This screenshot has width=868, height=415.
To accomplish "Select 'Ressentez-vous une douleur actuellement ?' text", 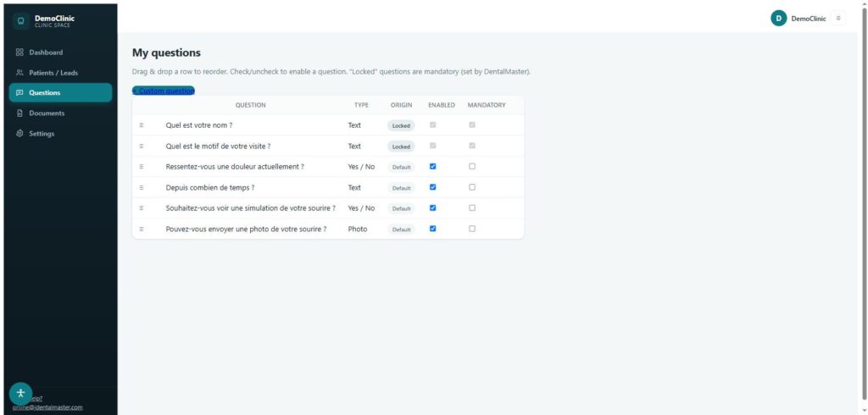I will pos(235,167).
